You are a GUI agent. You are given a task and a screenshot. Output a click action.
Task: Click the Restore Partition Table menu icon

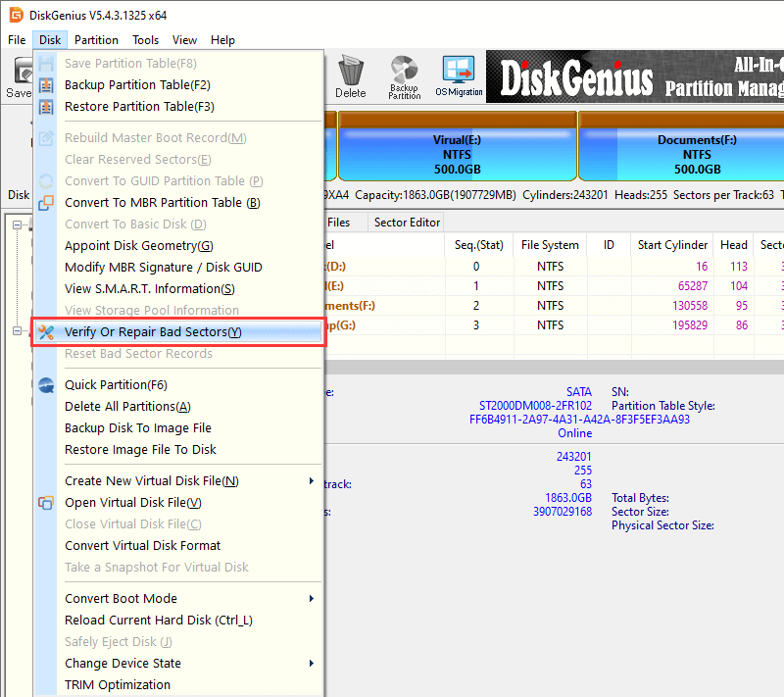[46, 107]
